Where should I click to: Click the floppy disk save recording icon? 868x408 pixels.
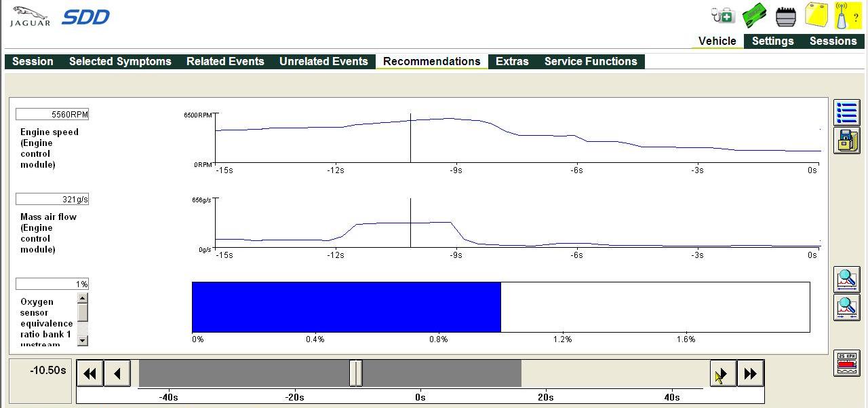[846, 141]
